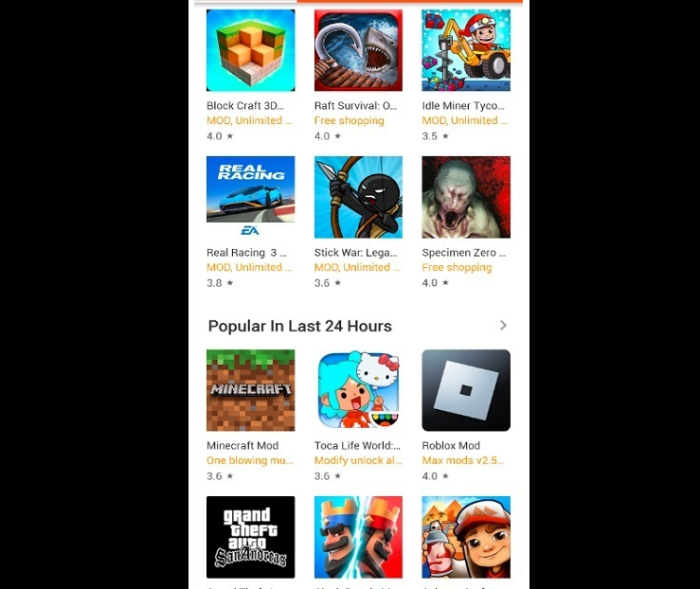This screenshot has height=589, width=700.
Task: Click One blowing mu... subtitle under Minecraft
Action: (x=249, y=460)
